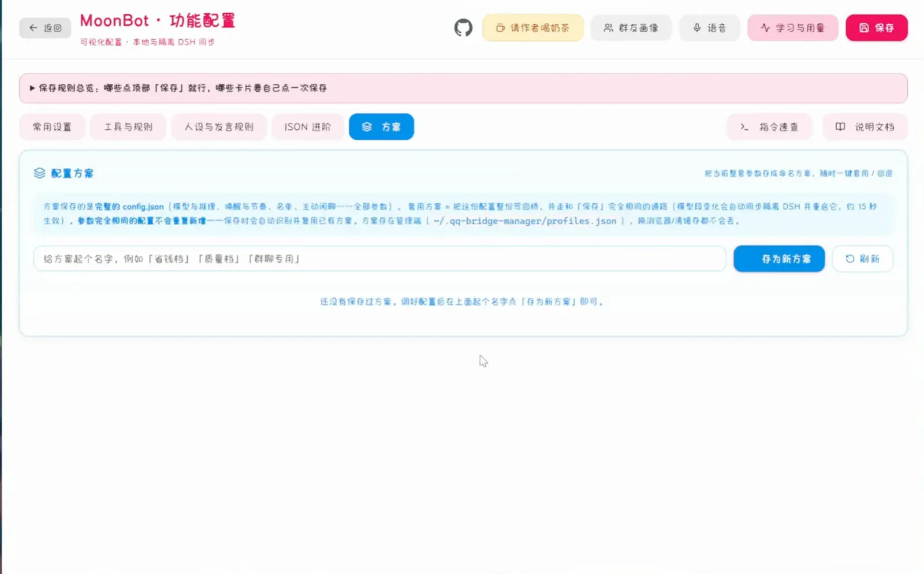
Task: Click the 返回 back button
Action: [x=45, y=28]
